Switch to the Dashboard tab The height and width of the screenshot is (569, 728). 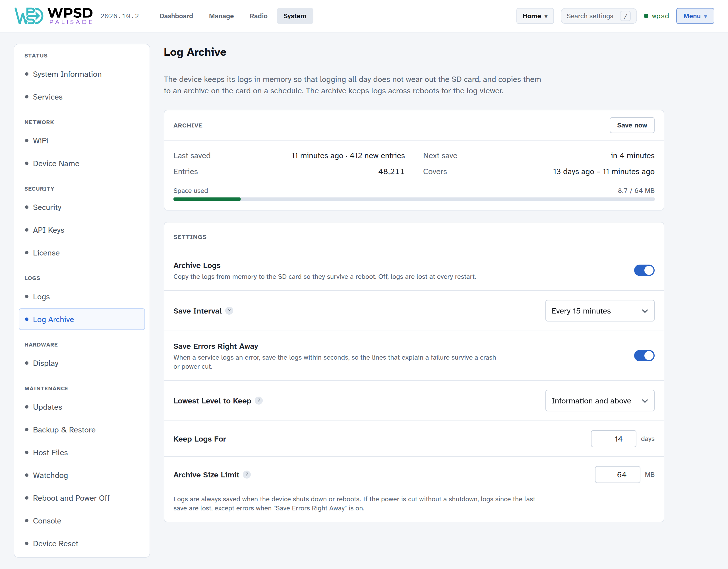(176, 16)
